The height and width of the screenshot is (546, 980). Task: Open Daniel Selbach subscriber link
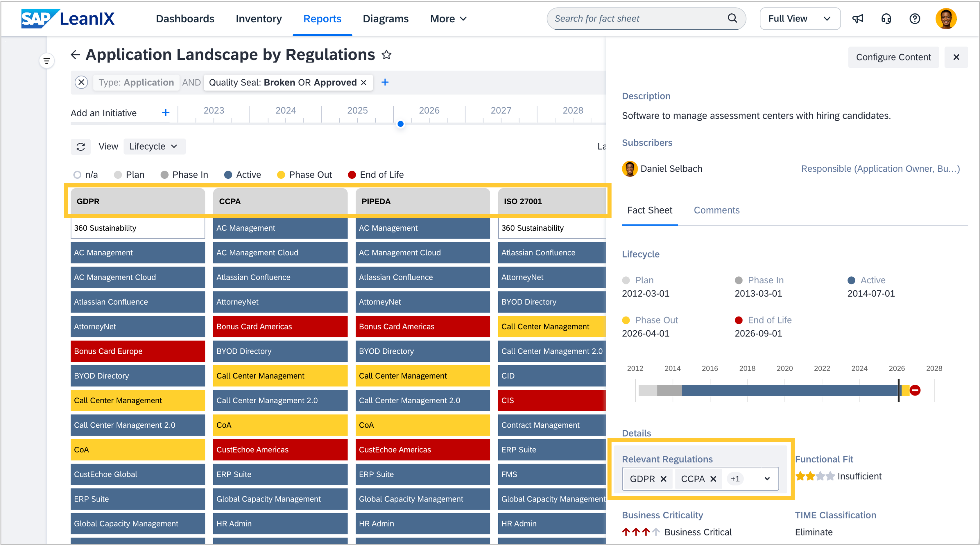tap(671, 169)
